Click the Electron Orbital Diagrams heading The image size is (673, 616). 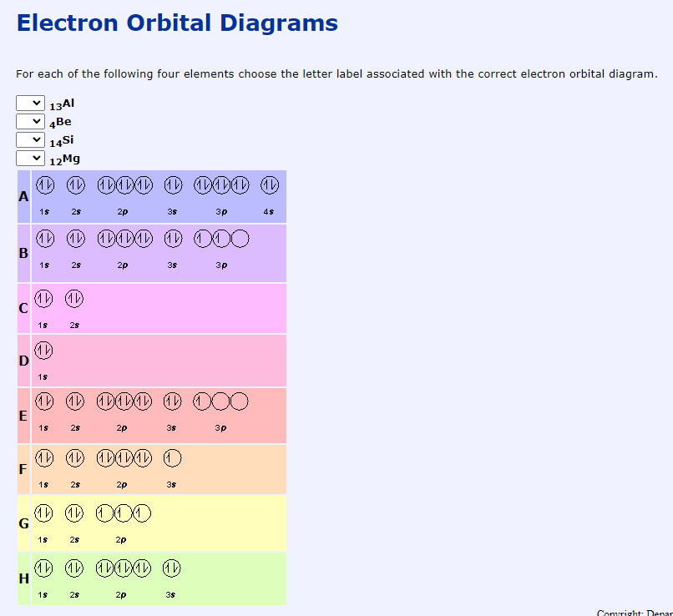pos(178,23)
